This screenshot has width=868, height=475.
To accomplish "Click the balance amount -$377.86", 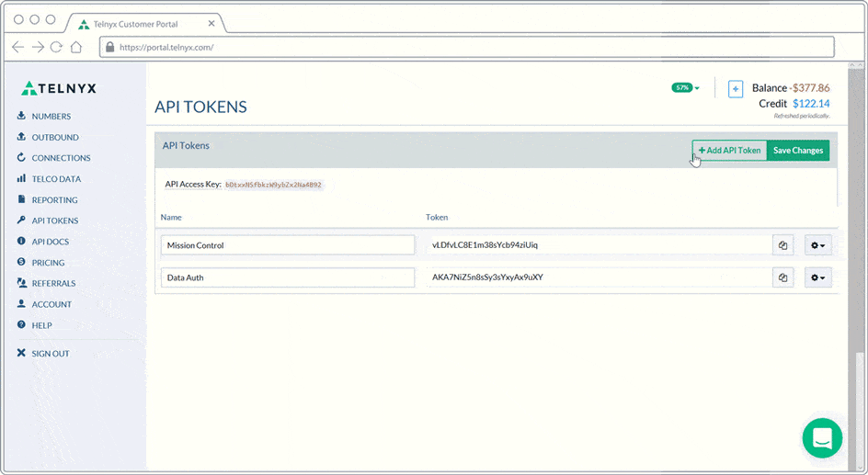I will [809, 88].
